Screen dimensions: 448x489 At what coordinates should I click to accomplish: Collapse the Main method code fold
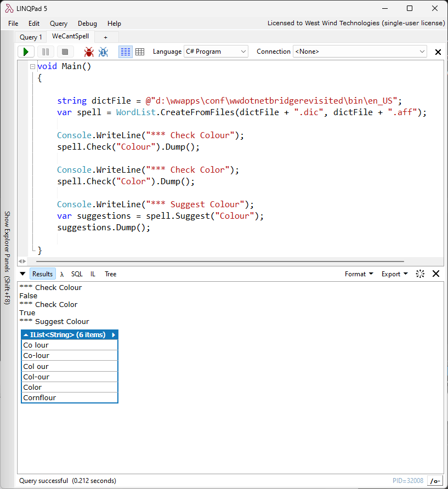click(x=32, y=67)
